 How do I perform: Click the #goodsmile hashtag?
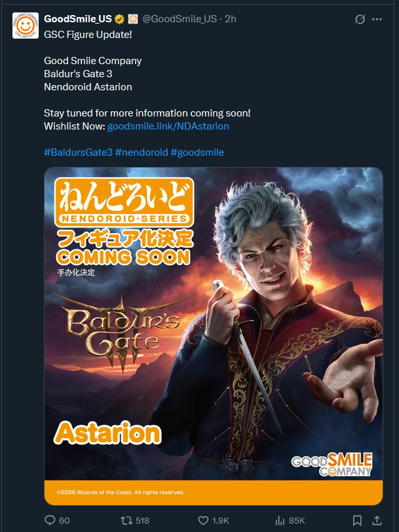(197, 152)
